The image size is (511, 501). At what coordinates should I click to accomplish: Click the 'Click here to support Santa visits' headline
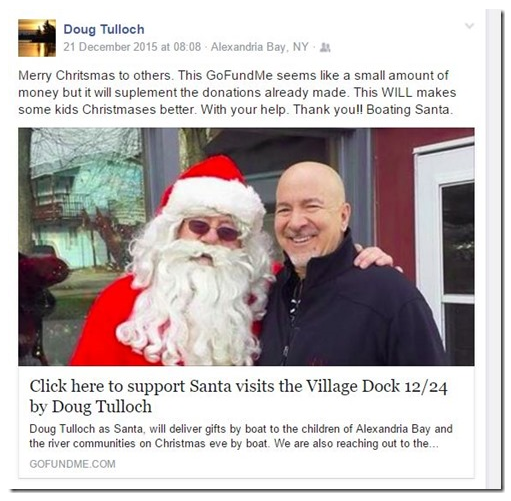pyautogui.click(x=238, y=387)
